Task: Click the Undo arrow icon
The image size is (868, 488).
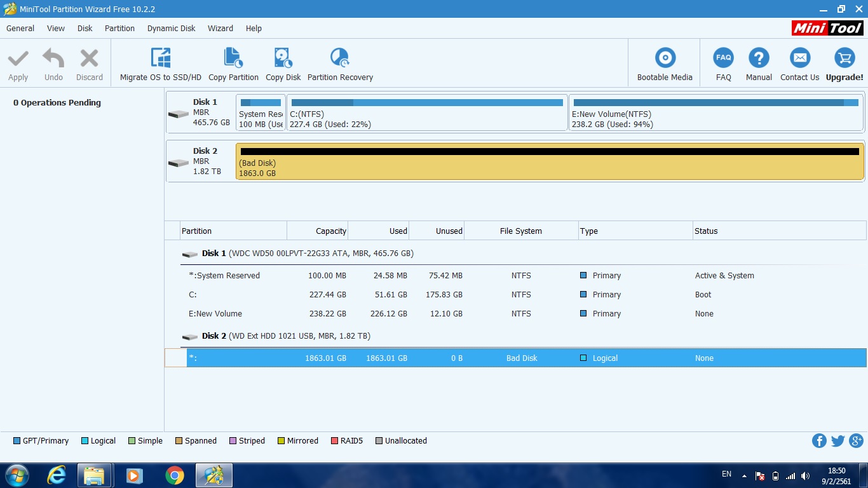Action: (x=53, y=59)
